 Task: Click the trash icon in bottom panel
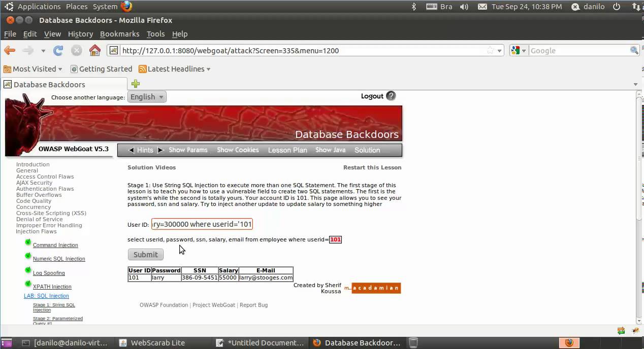[413, 343]
